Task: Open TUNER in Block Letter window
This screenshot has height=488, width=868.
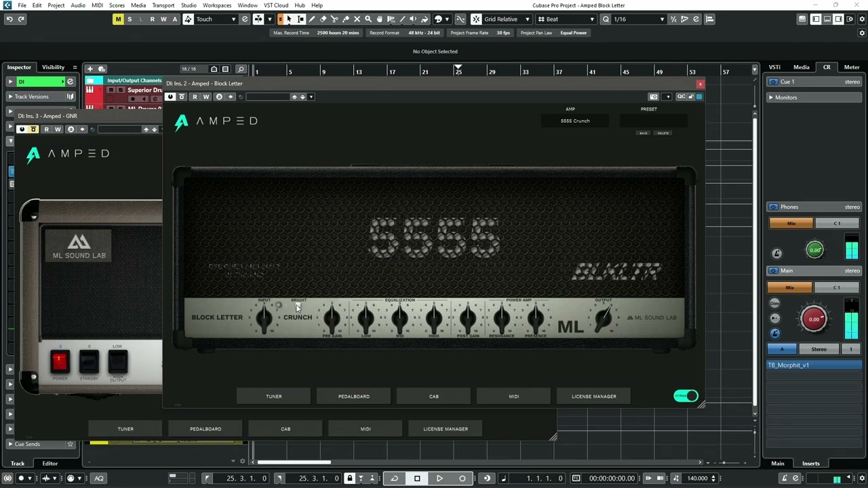Action: tap(274, 396)
